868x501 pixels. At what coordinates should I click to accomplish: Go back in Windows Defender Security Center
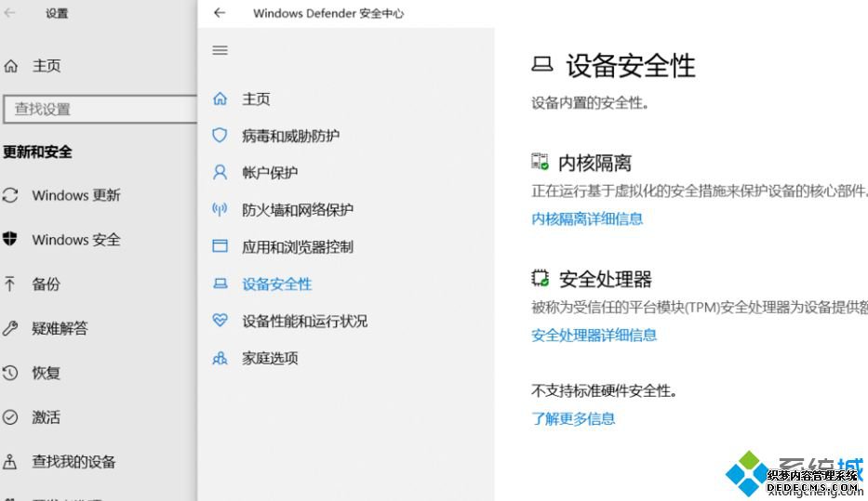[220, 13]
